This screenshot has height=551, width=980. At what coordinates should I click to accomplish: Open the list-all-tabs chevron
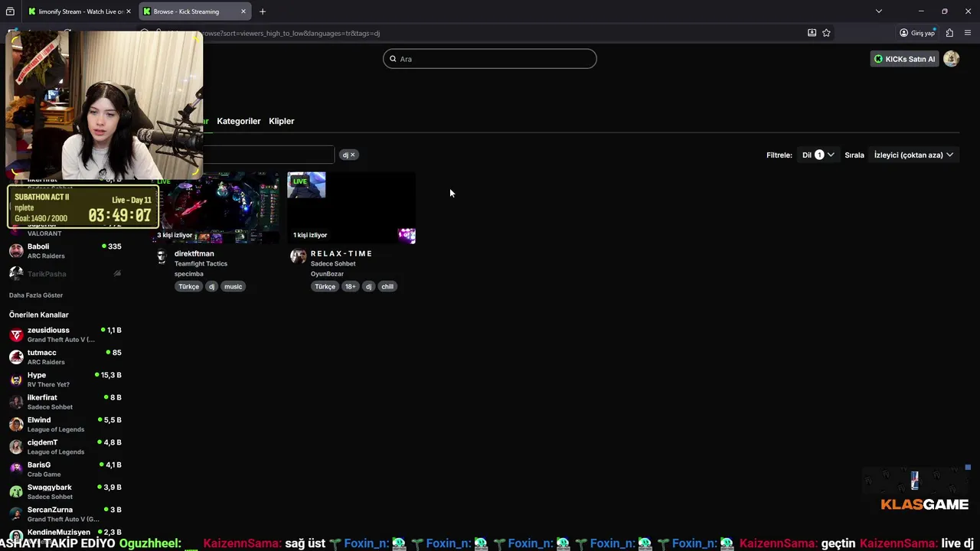(878, 11)
